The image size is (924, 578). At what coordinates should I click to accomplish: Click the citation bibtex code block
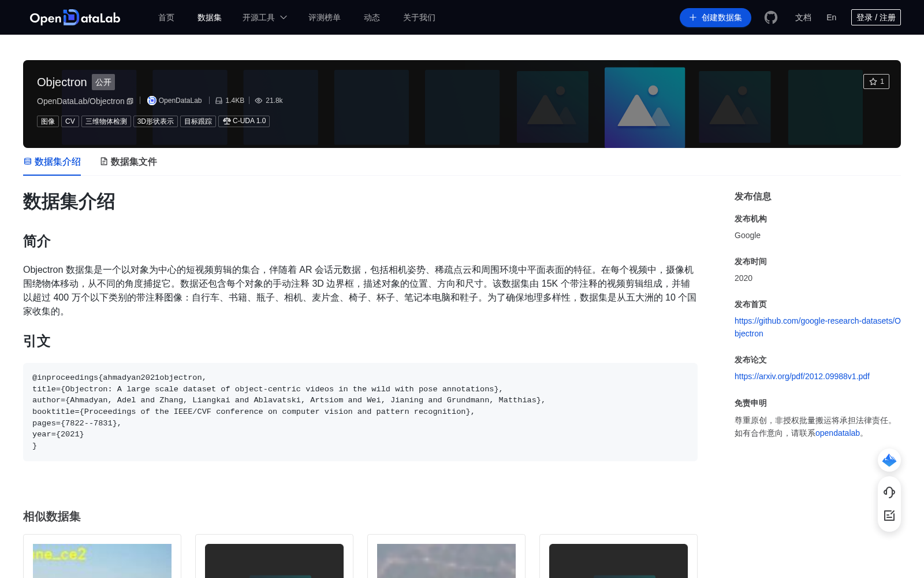click(x=360, y=412)
